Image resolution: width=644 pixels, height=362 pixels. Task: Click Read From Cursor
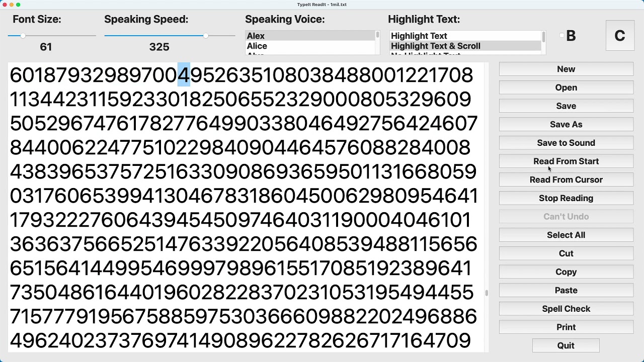(x=566, y=179)
